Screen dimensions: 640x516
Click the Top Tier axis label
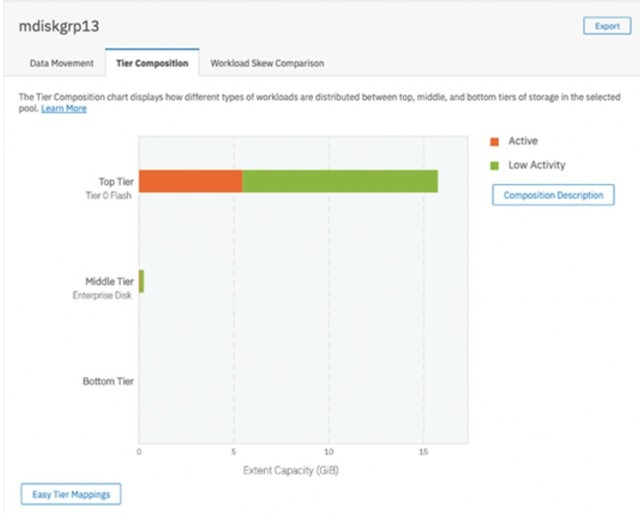pos(115,182)
